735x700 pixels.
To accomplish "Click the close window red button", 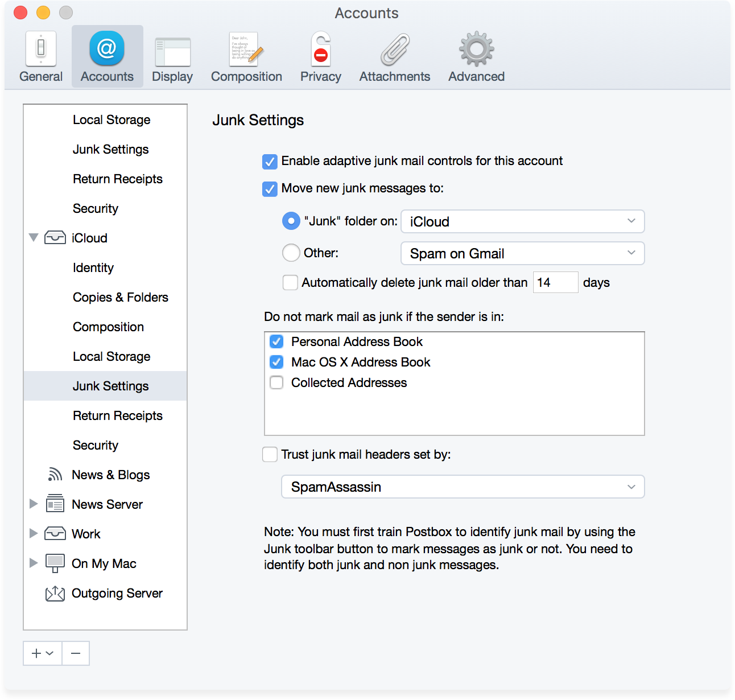I will pyautogui.click(x=20, y=13).
